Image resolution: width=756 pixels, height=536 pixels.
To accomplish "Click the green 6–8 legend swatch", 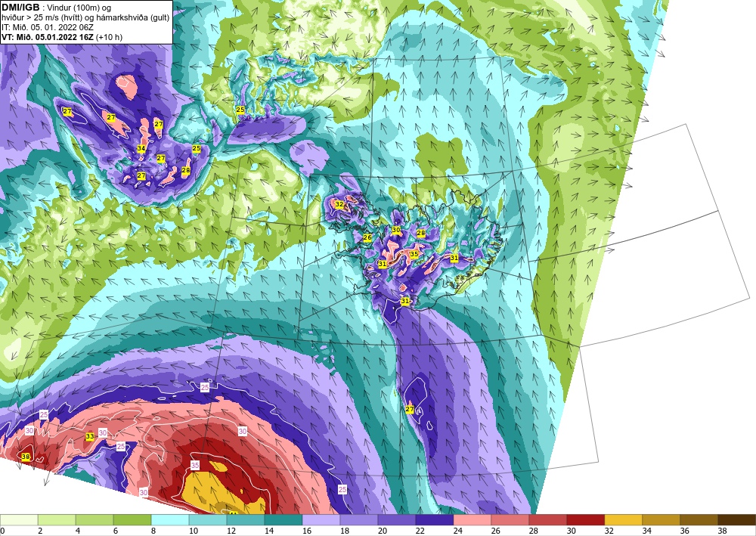I will 132,520.
